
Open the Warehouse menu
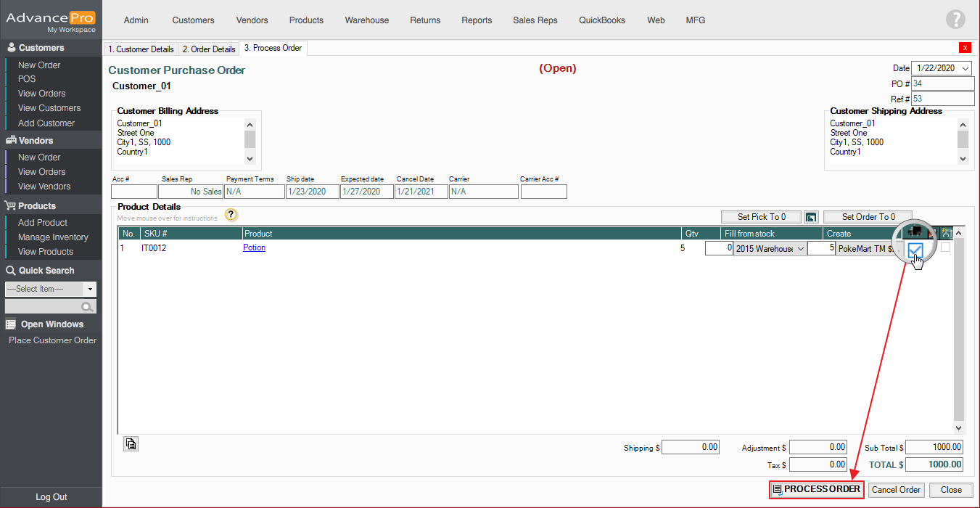[x=366, y=20]
